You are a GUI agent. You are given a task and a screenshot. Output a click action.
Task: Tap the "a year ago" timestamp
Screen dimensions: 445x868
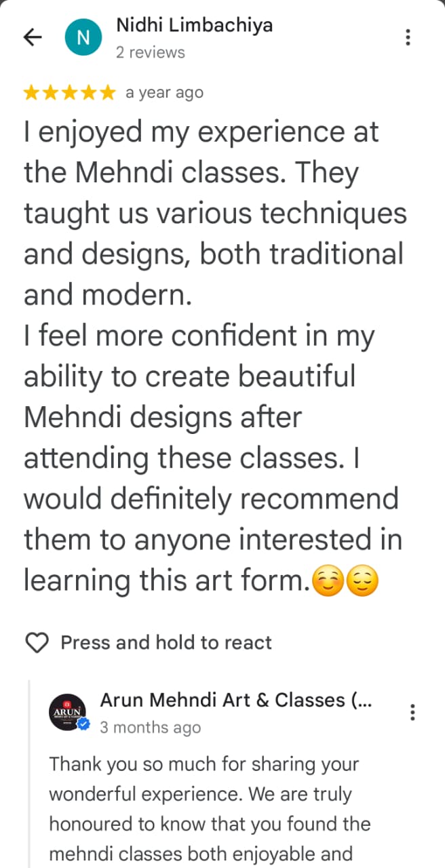click(x=164, y=93)
